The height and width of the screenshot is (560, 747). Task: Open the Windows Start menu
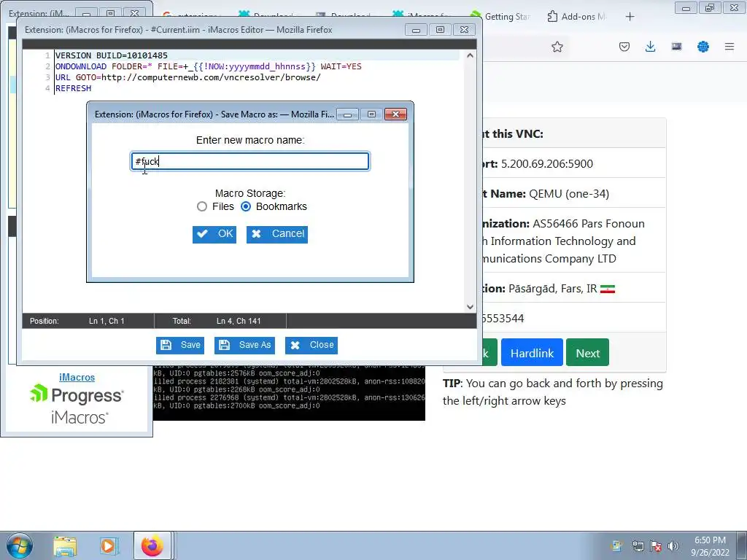20,545
